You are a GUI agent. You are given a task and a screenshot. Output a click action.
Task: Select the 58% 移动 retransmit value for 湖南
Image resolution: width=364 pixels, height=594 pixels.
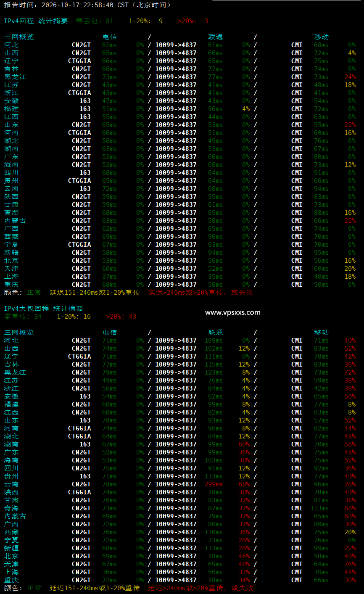tap(350, 444)
